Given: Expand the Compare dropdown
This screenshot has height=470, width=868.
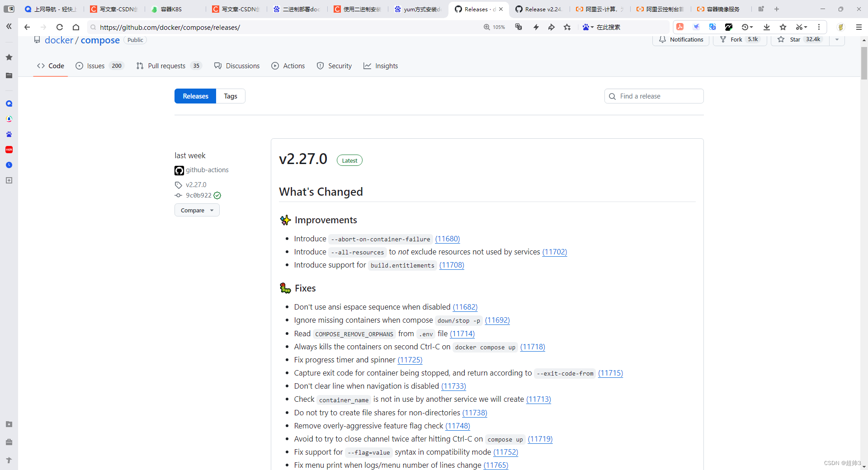Looking at the screenshot, I should [197, 210].
